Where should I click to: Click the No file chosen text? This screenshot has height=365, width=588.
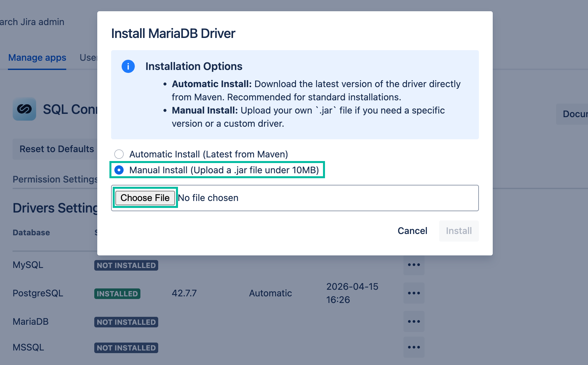tap(208, 198)
